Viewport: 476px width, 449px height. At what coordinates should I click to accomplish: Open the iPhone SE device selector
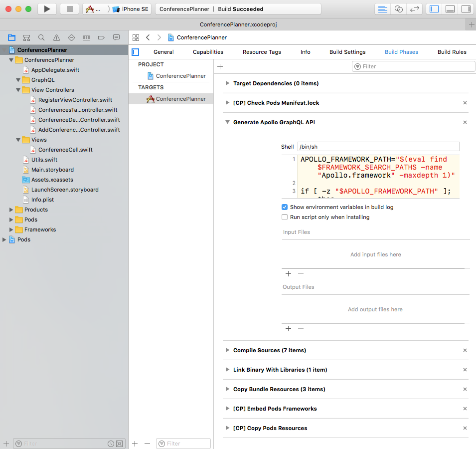click(131, 9)
